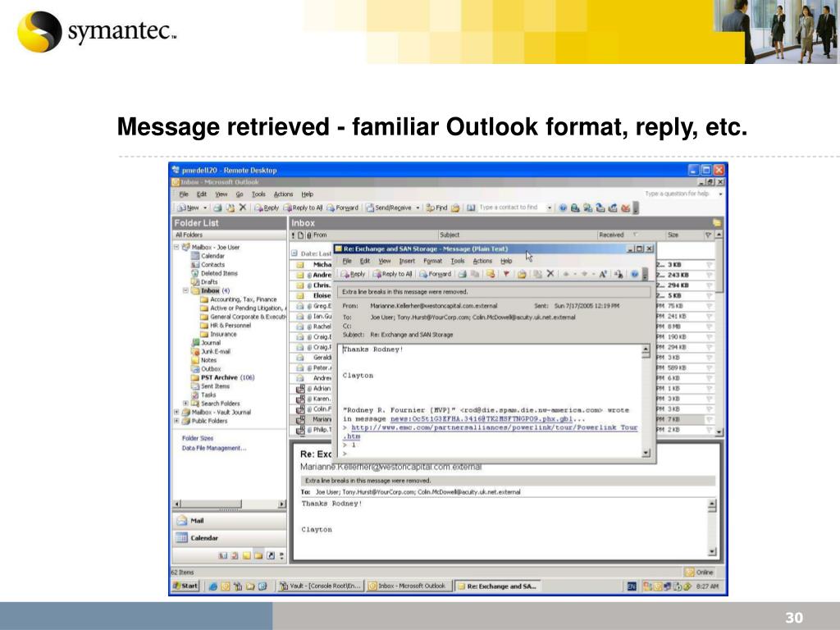Open the Format menu in the message window
The image size is (840, 630).
coord(433,261)
